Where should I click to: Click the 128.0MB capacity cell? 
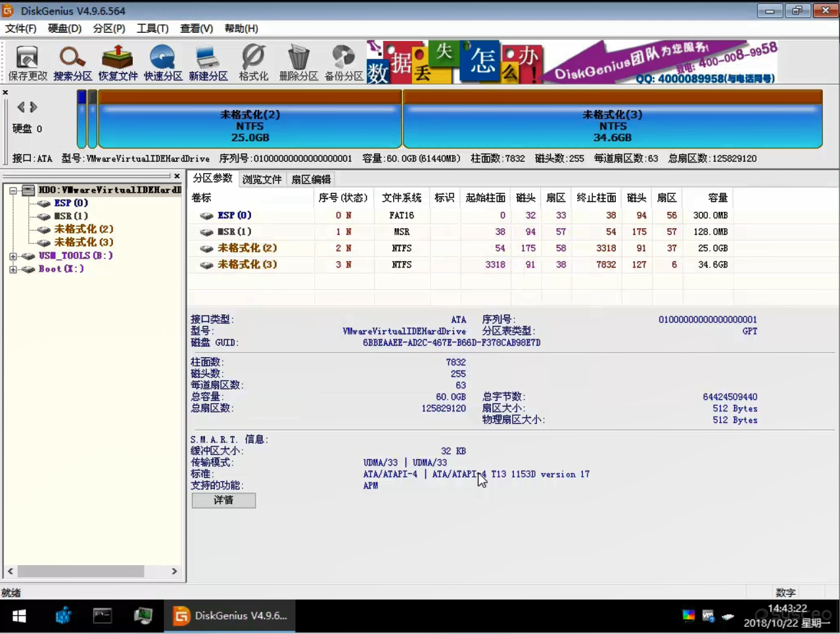click(x=710, y=232)
